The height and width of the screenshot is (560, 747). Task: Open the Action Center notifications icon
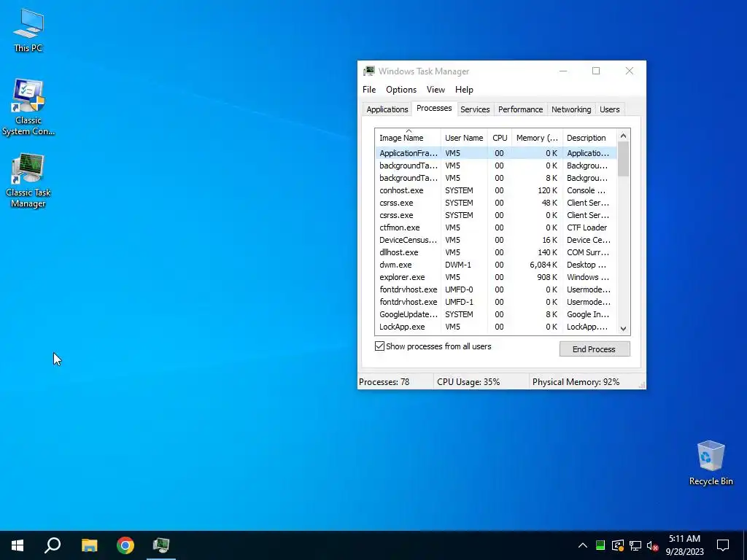click(723, 545)
